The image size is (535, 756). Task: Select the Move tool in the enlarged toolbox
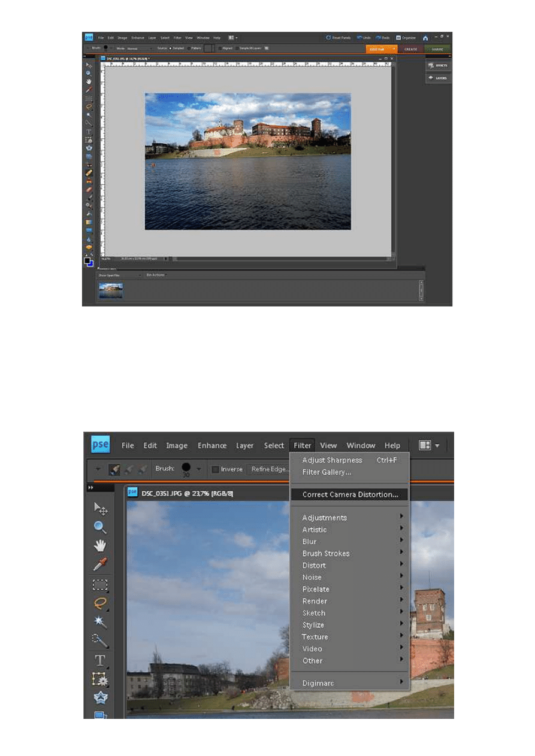(100, 508)
